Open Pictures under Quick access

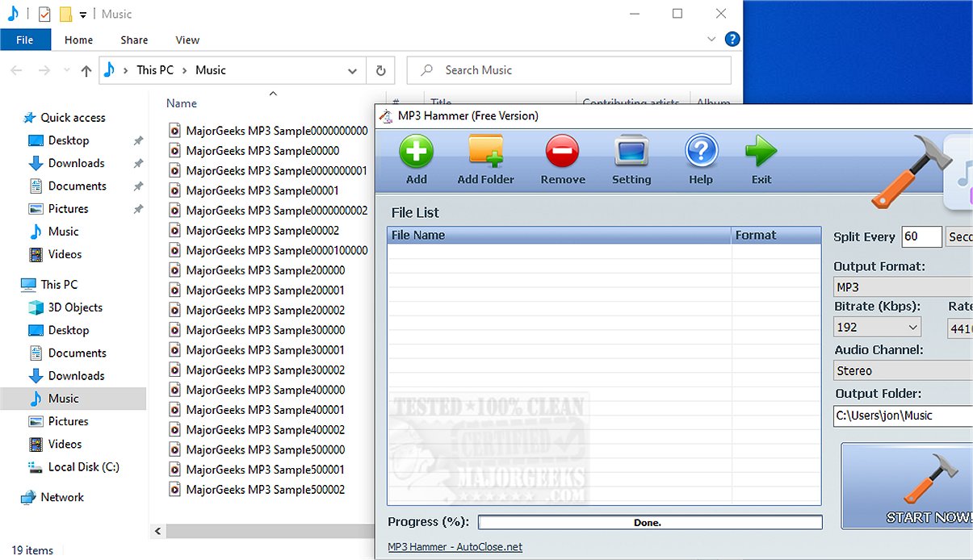click(58, 208)
